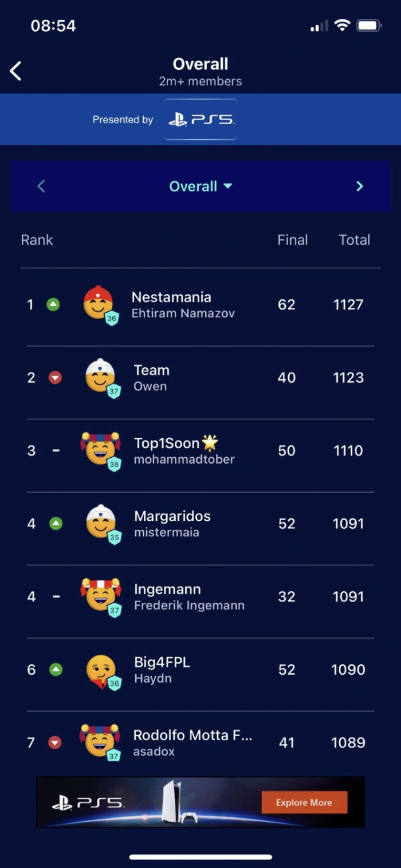Open Margaridos by mistermaia
The image size is (401, 868).
click(x=172, y=523)
